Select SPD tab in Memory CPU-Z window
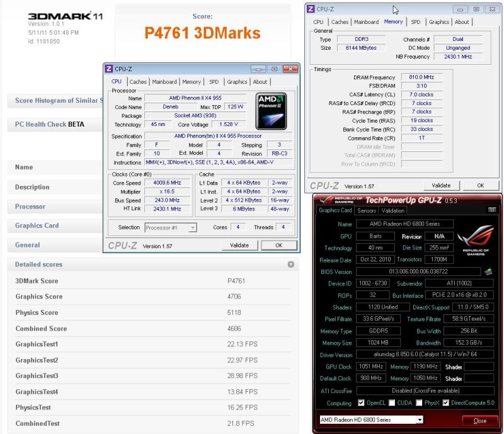 coord(416,22)
